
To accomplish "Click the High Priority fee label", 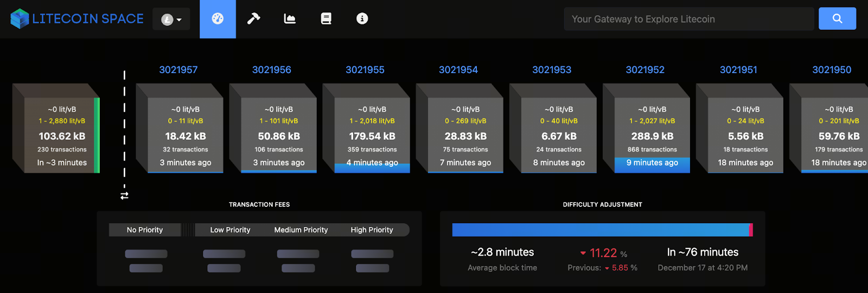I will [x=372, y=230].
